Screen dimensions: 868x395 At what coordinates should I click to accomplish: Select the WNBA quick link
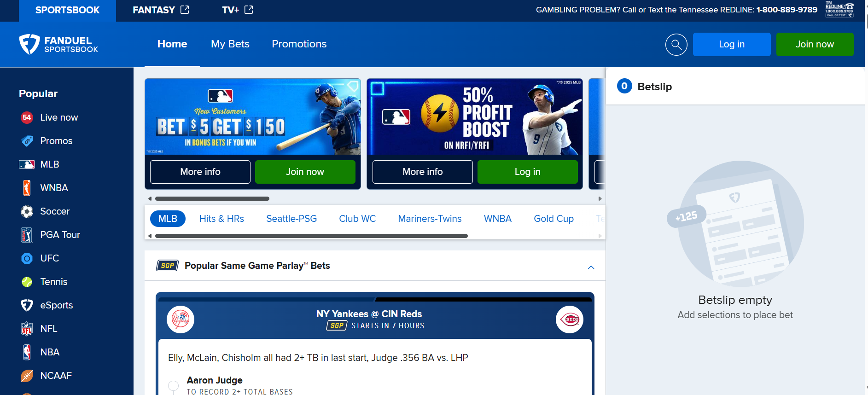498,219
